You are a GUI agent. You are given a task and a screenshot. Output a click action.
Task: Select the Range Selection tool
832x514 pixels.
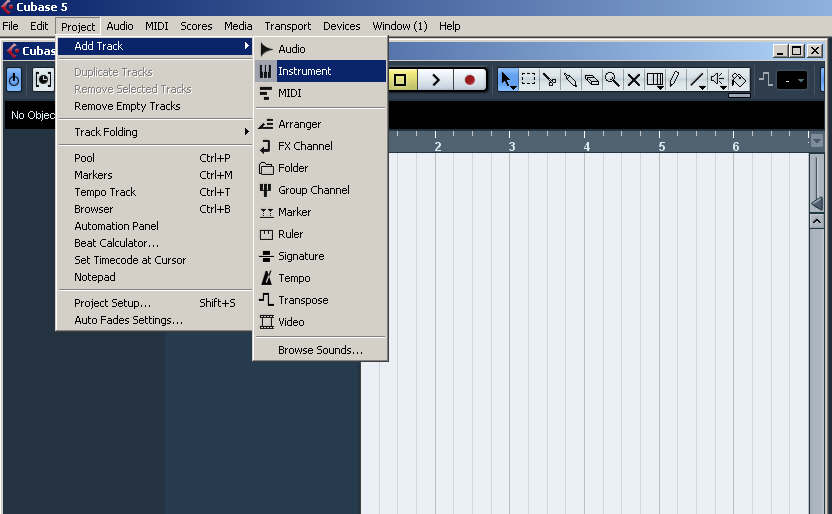click(x=528, y=80)
